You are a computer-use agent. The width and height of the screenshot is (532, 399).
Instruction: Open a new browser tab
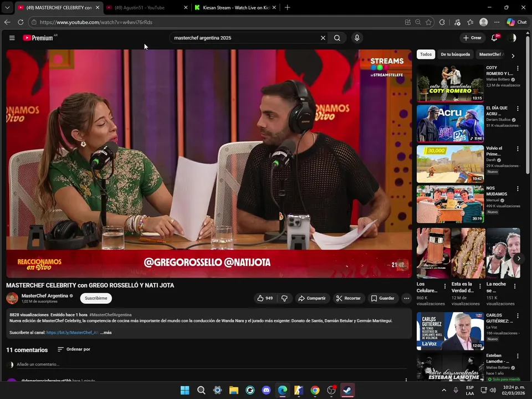[288, 7]
